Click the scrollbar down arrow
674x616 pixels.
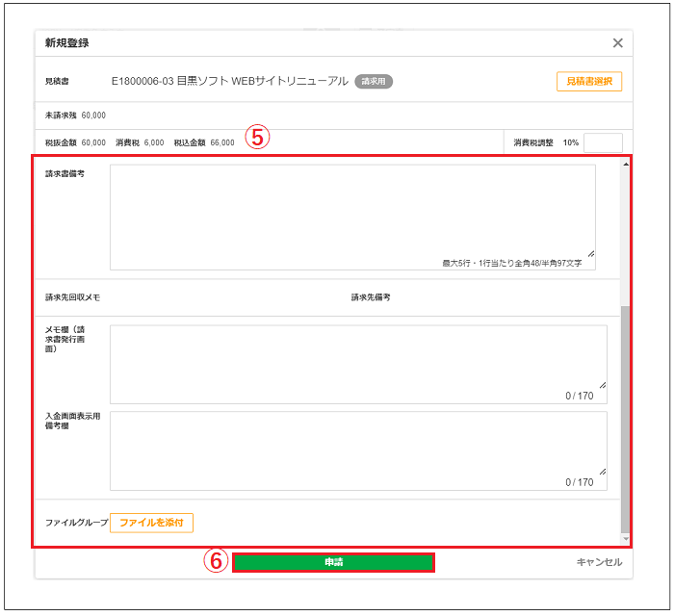(x=626, y=538)
